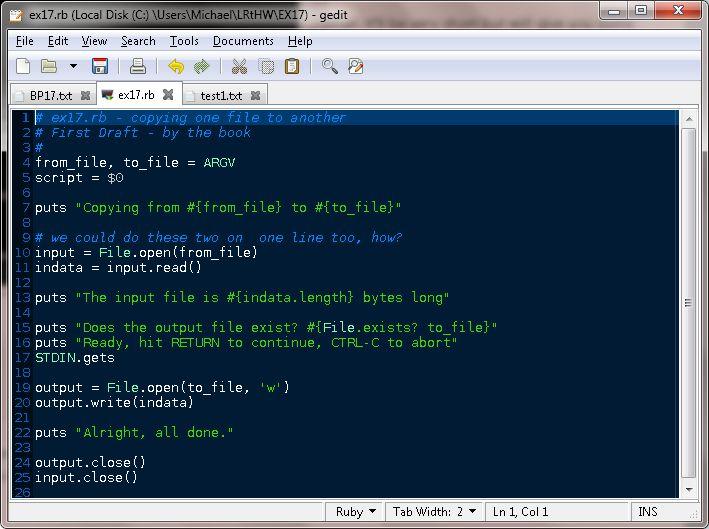This screenshot has height=529, width=709.
Task: Select the ex17.rb tab
Action: coord(136,95)
